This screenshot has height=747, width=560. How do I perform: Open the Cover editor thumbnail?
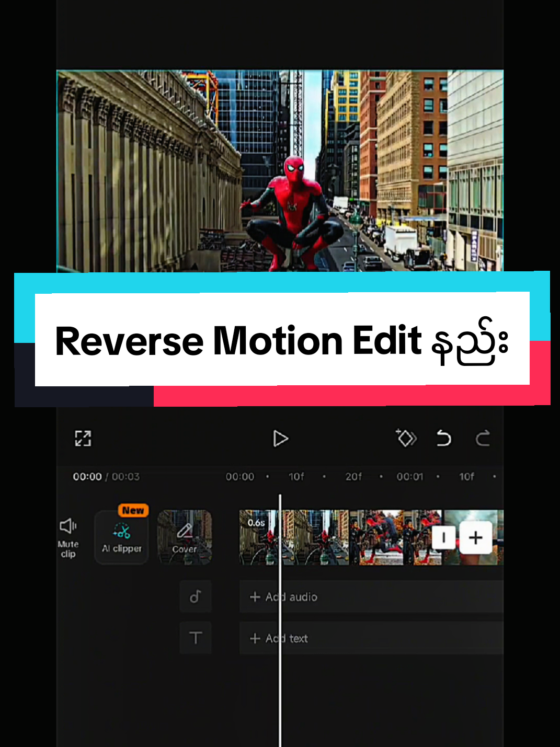click(185, 537)
